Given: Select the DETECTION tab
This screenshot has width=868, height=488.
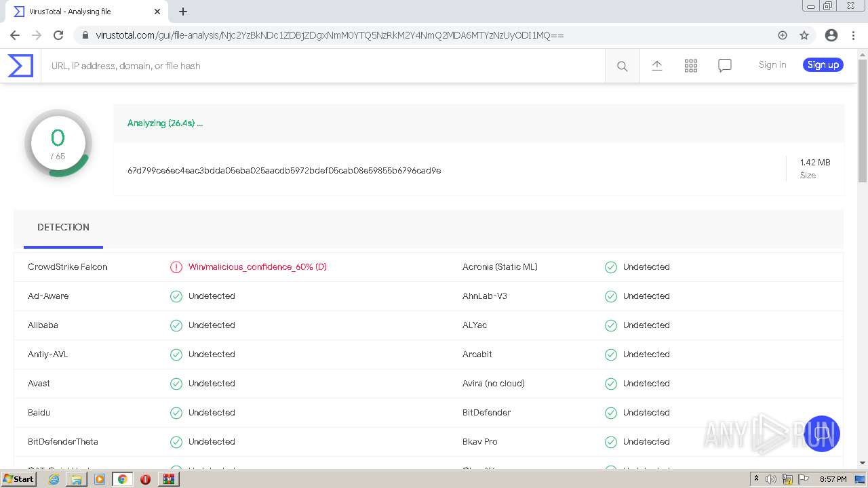Looking at the screenshot, I should coord(63,228).
